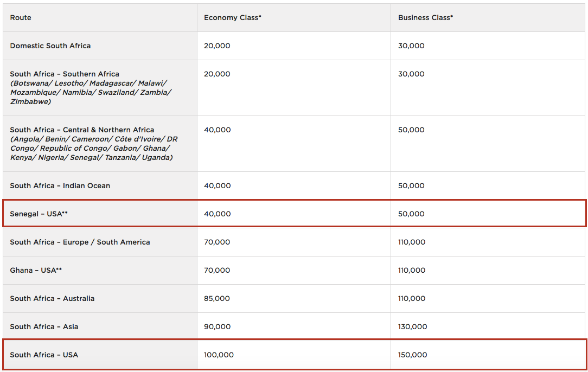Image resolution: width=588 pixels, height=372 pixels.
Task: Click the Ghana – USA route label
Action: [36, 271]
